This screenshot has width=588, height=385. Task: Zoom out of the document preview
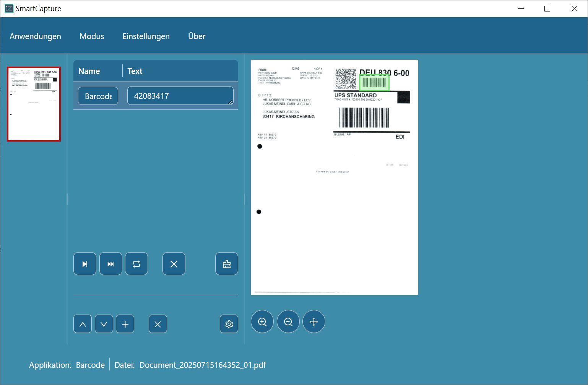[288, 321]
